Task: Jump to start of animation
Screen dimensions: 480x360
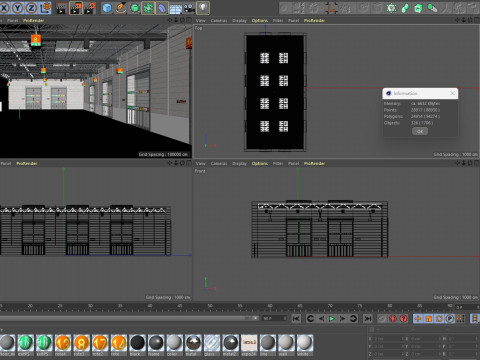Action: (x=296, y=319)
